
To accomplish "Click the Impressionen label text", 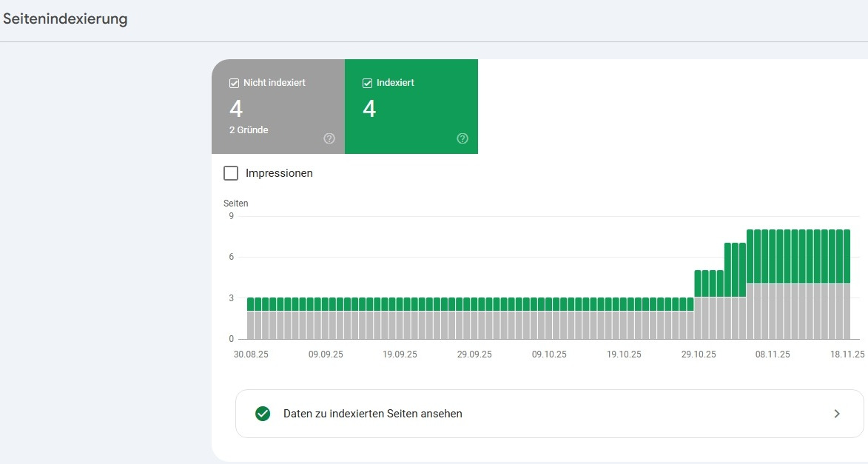I will (279, 173).
